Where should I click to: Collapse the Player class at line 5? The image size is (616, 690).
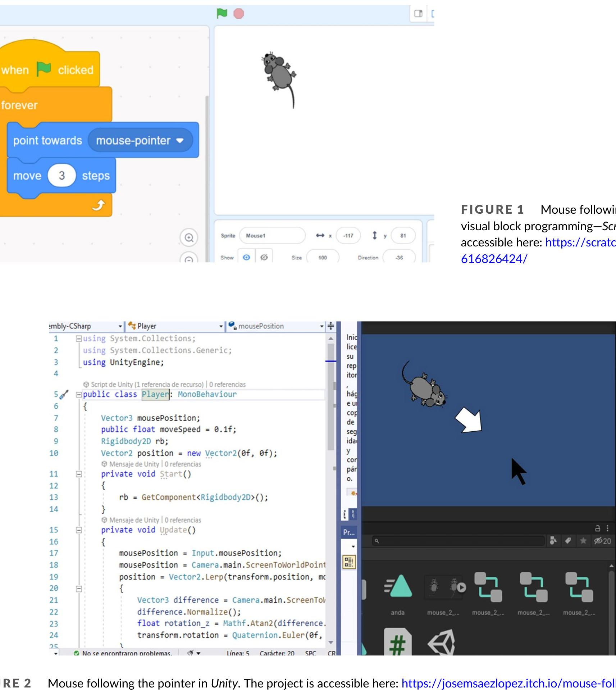tap(78, 395)
